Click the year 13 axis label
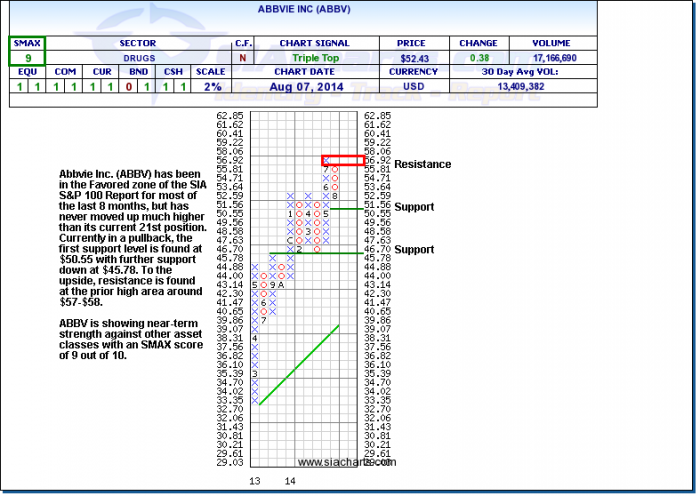 point(256,482)
